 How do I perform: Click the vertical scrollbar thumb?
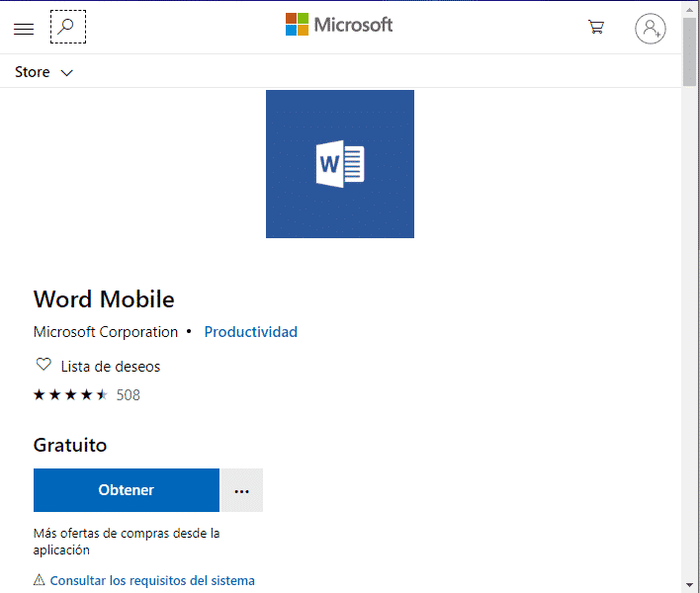tap(690, 49)
